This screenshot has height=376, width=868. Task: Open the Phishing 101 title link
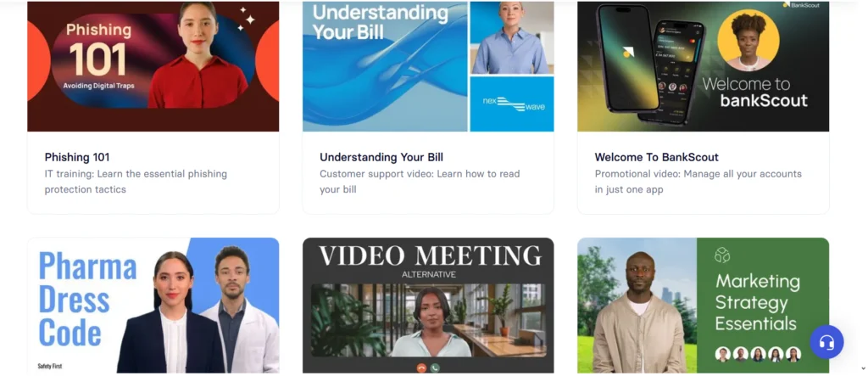pyautogui.click(x=77, y=157)
